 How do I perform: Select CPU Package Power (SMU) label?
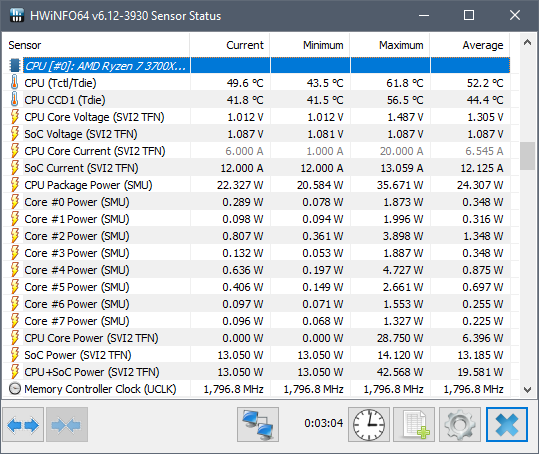pos(88,185)
